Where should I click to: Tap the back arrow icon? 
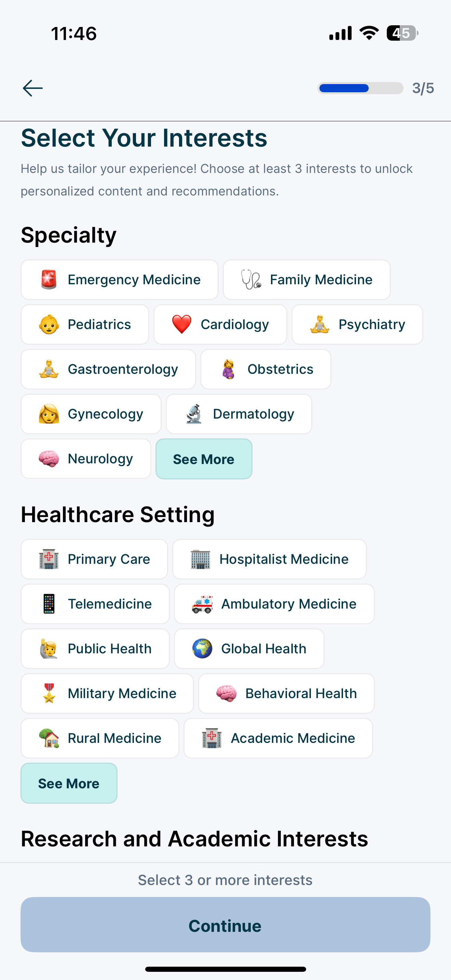click(33, 88)
